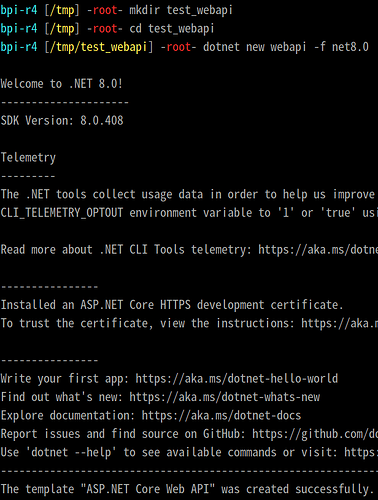Click the 'cd test_webapi' command text
Viewport: 378px width, 500px height.
click(x=171, y=29)
